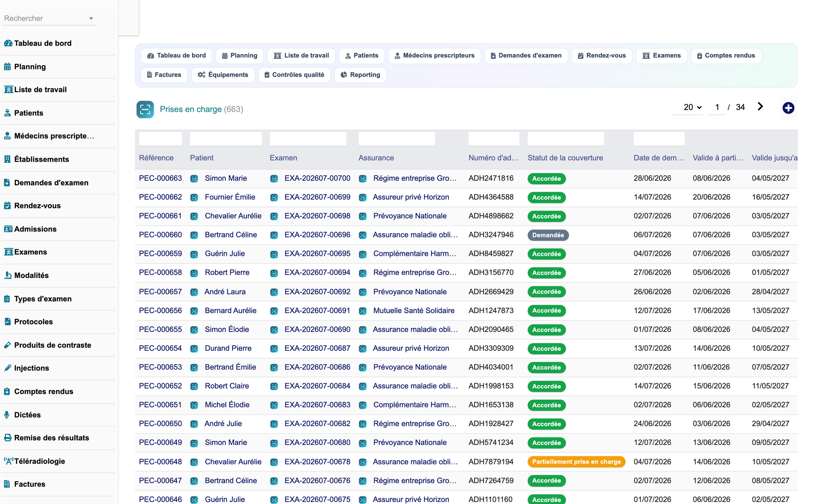Click the Prises en charge header icon
Image resolution: width=815 pixels, height=504 pixels.
[145, 109]
